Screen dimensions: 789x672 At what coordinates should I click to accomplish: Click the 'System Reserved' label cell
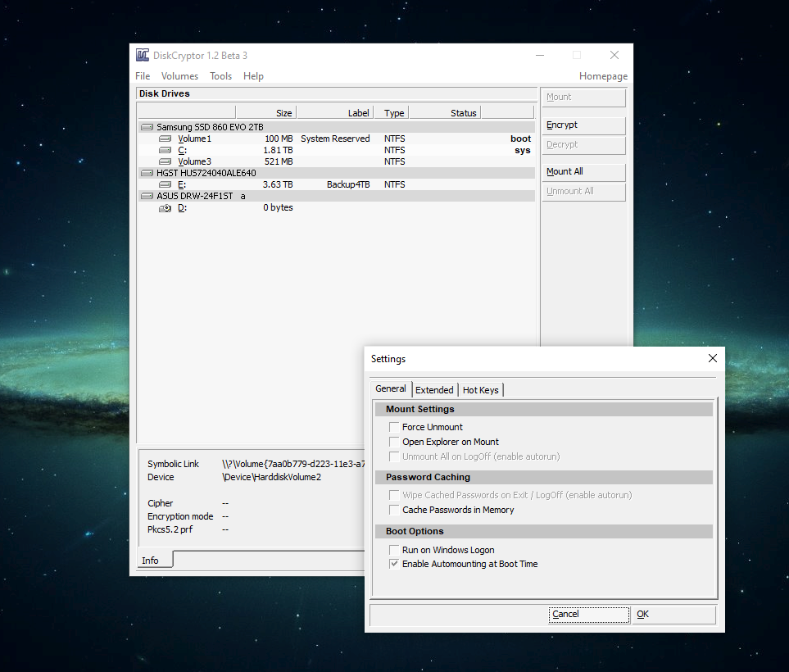point(335,138)
